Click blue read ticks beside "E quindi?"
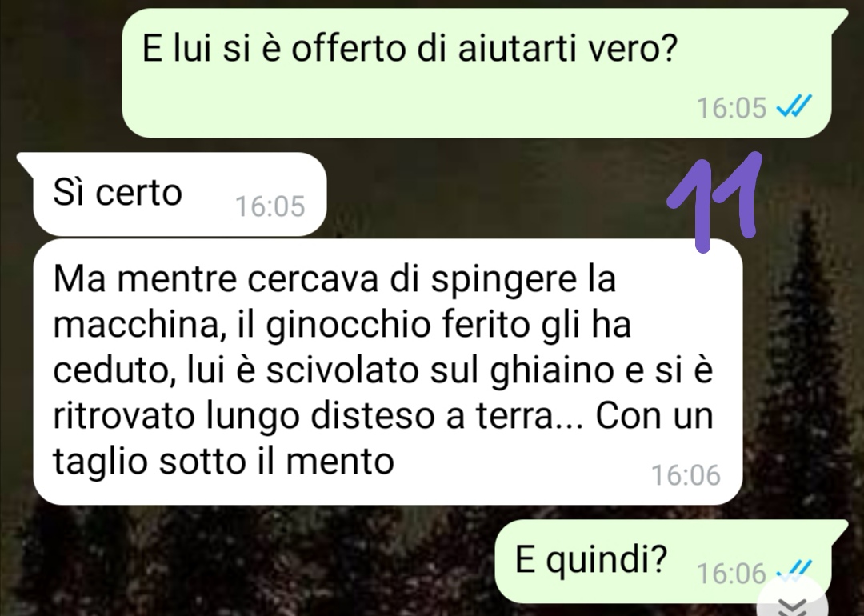 [794, 569]
